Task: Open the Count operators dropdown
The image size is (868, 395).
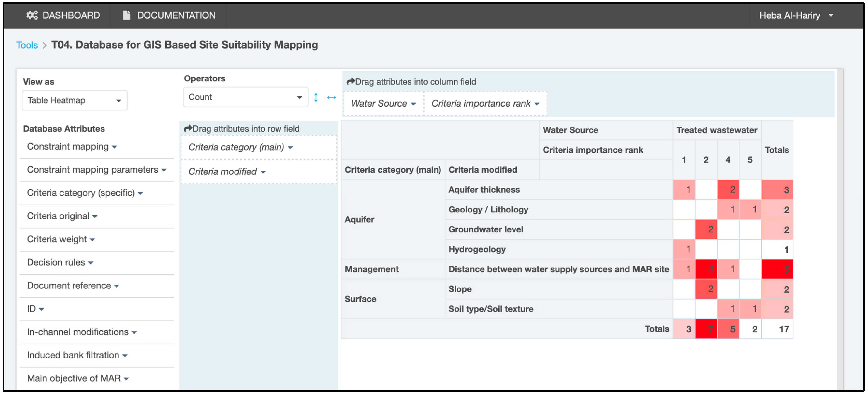Action: [x=245, y=97]
